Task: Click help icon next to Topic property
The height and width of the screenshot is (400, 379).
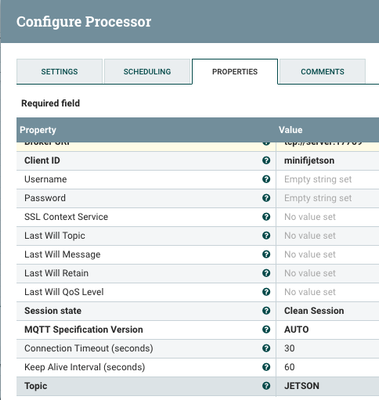Action: point(266,386)
